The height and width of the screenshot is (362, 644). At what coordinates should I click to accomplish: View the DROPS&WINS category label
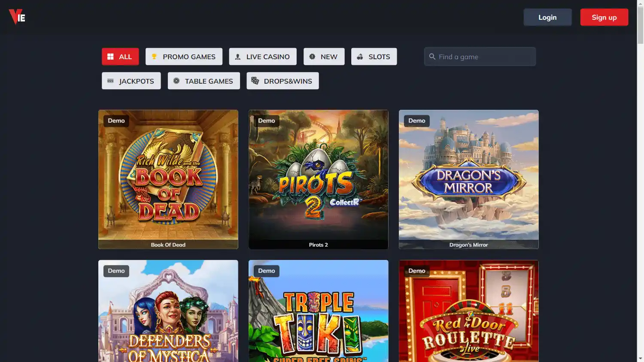click(288, 81)
